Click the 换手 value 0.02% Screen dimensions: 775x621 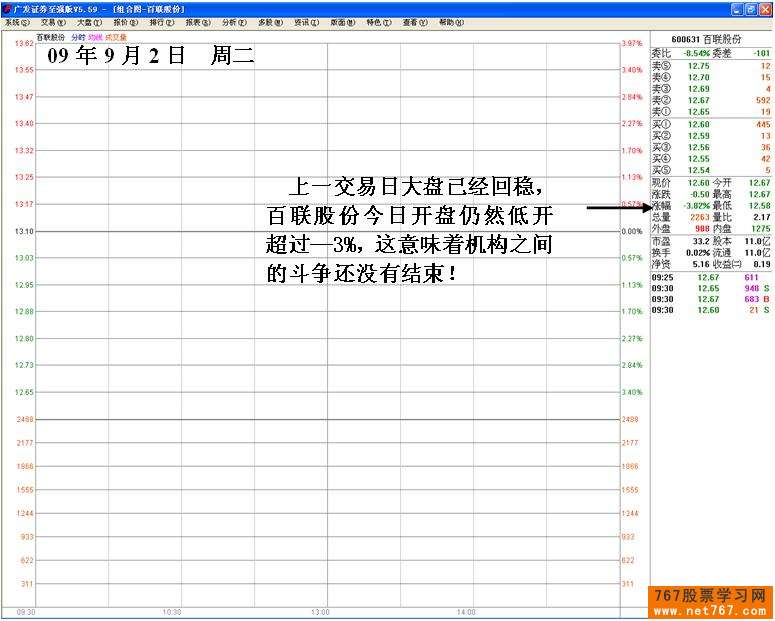point(698,253)
